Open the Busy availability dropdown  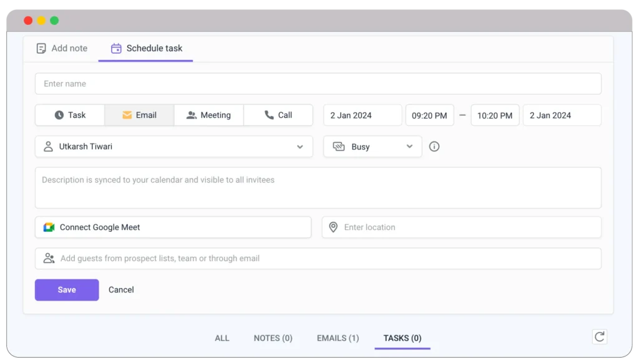pos(372,146)
